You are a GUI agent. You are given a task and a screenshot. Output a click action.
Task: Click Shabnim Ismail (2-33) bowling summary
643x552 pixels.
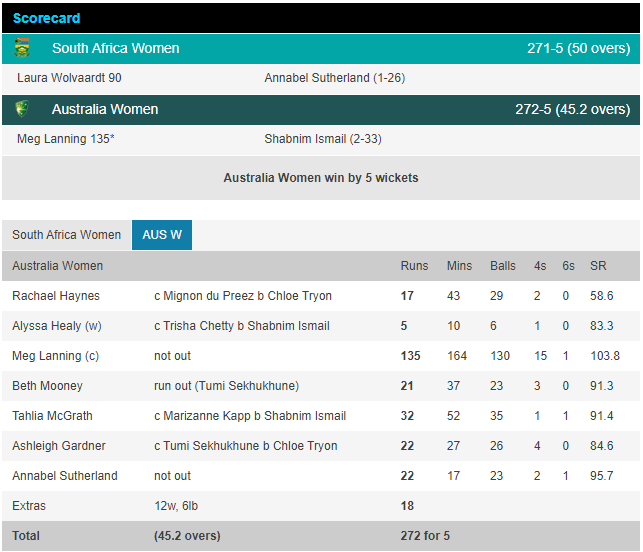(321, 139)
